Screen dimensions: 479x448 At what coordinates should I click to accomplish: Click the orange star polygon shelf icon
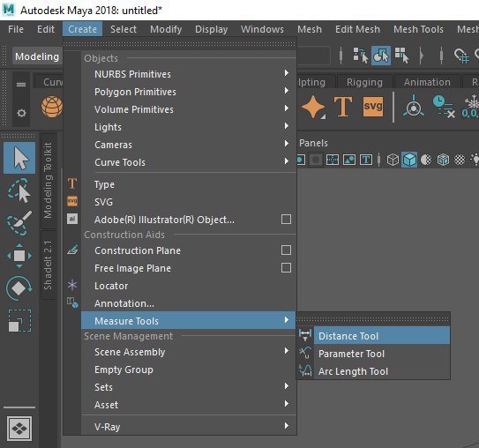[x=313, y=107]
